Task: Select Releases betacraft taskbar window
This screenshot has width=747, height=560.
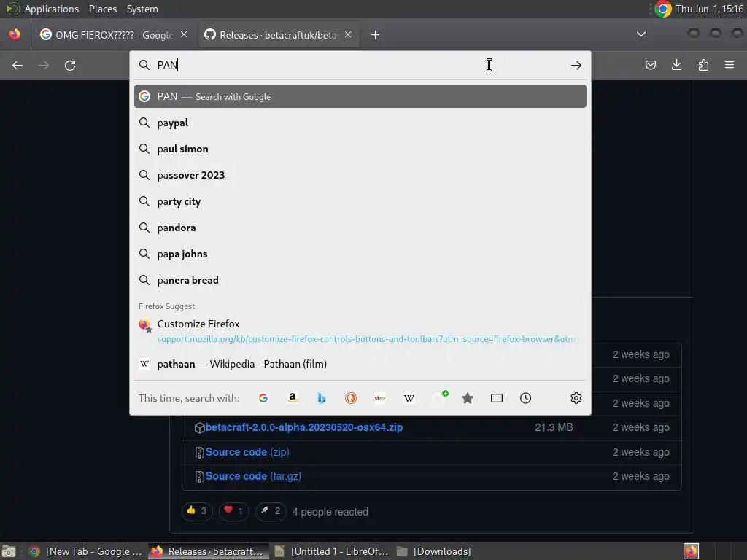Action: [x=209, y=551]
